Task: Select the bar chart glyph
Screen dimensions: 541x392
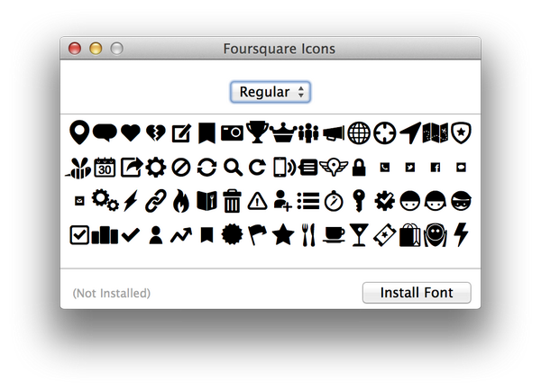Action: pos(105,235)
